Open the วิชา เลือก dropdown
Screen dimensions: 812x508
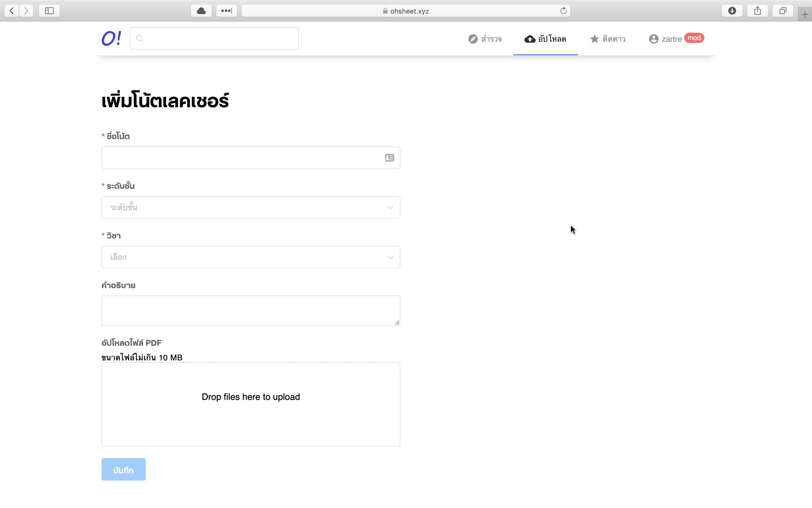coord(251,257)
